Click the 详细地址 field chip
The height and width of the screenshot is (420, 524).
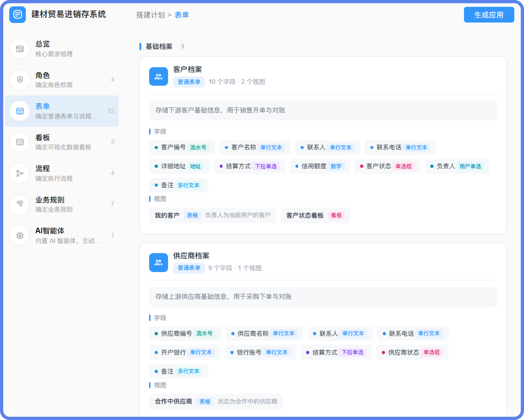(179, 166)
